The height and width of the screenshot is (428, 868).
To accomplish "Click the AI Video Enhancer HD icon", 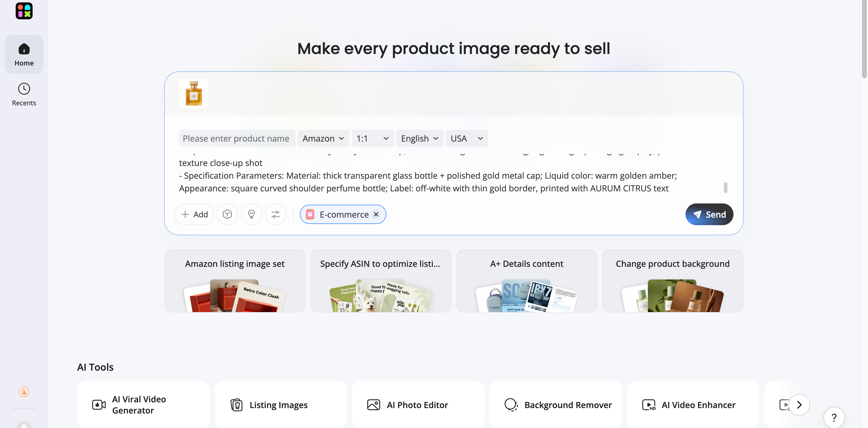I will [x=649, y=404].
